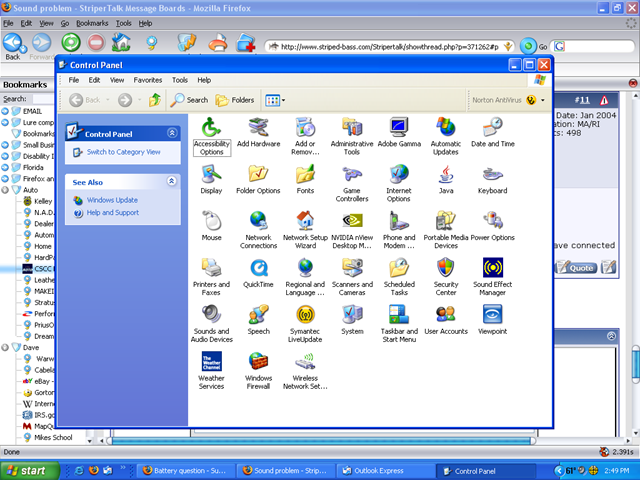The height and width of the screenshot is (480, 640).
Task: Collapse the Control Panel sidebar section
Action: pos(172,133)
